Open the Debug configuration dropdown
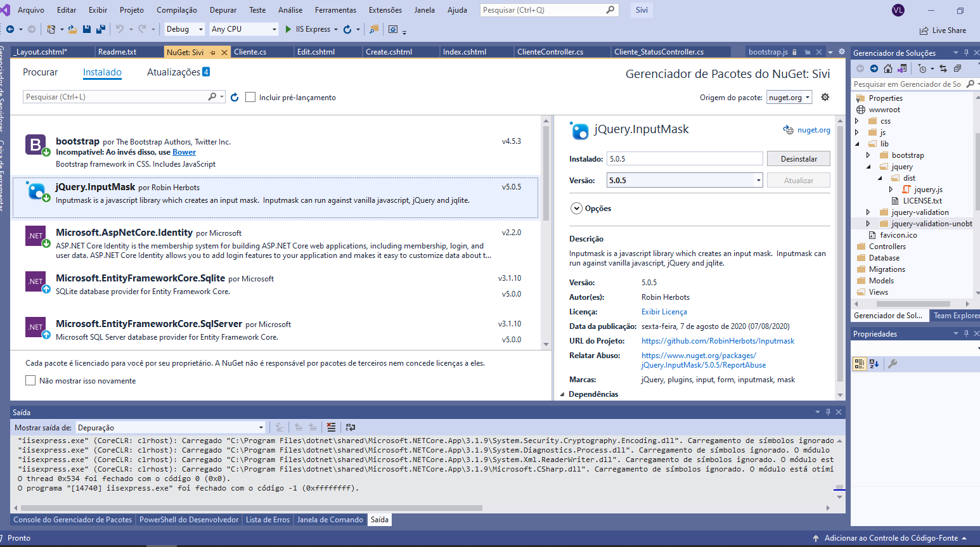Image resolution: width=980 pixels, height=547 pixels. (184, 29)
